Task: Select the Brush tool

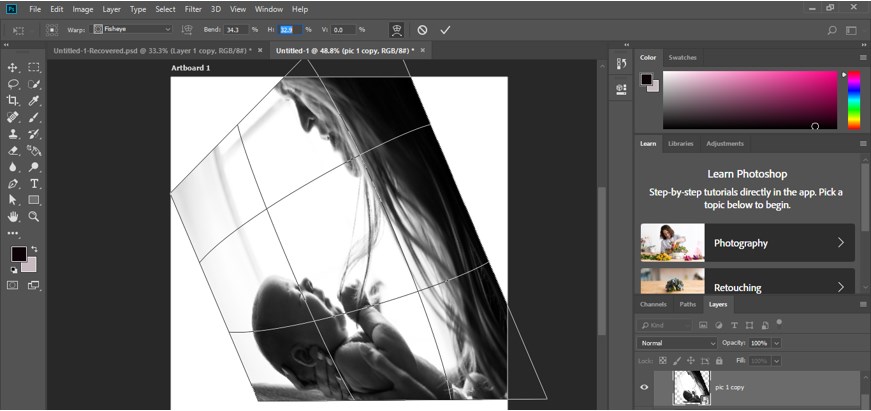Action: 34,117
